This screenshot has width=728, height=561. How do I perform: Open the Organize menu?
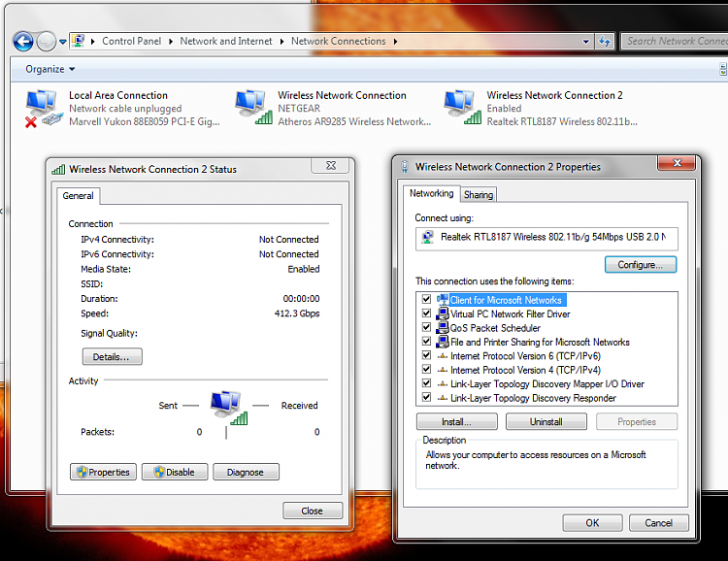[x=50, y=69]
